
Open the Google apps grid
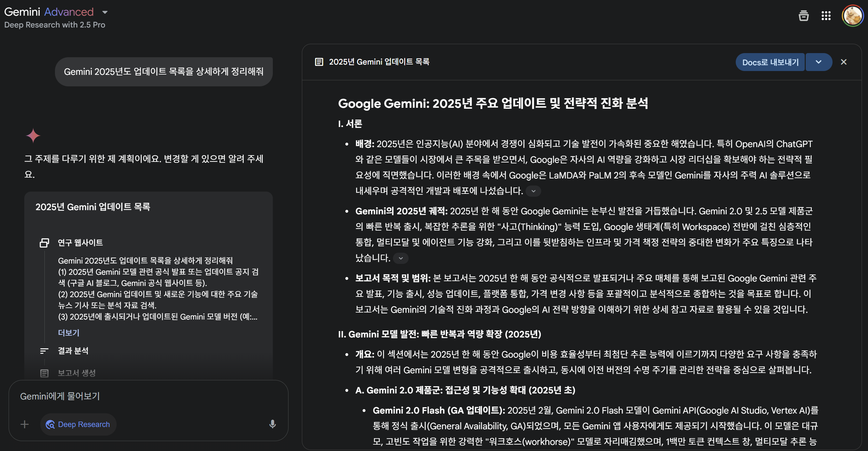click(x=826, y=16)
